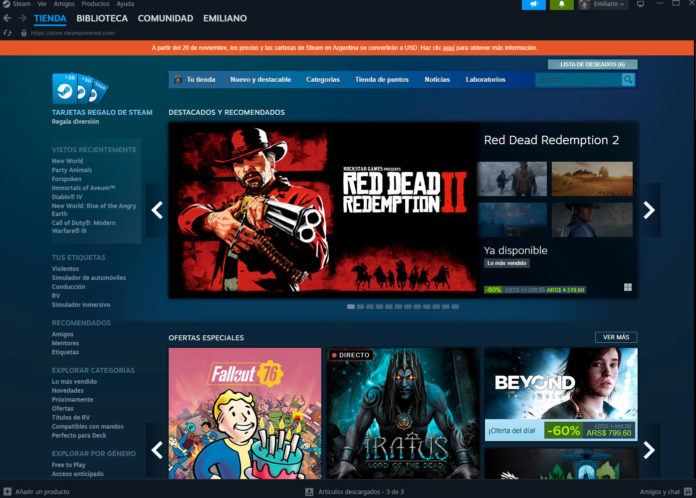Open the Categorías store dropdown
Viewport: 696px width, 498px height.
(x=323, y=79)
